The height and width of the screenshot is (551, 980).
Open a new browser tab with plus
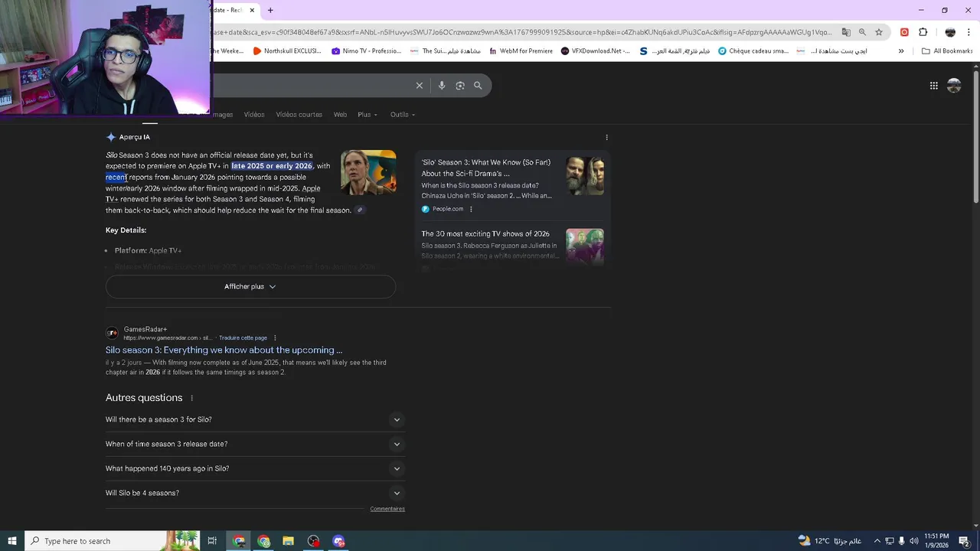coord(270,10)
